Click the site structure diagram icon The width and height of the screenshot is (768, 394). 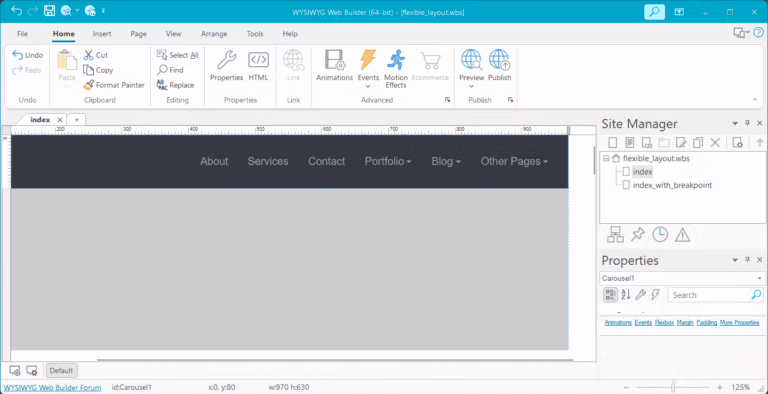pyautogui.click(x=615, y=235)
